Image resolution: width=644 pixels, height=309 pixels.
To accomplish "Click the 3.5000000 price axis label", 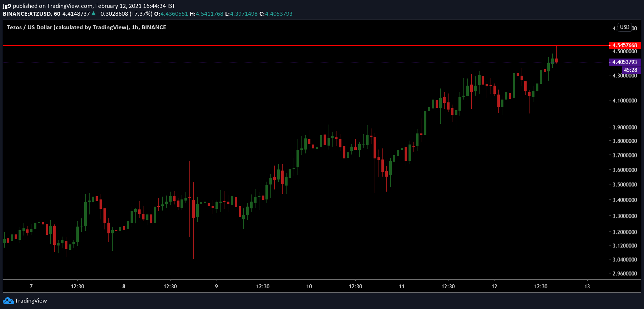I will tap(625, 184).
